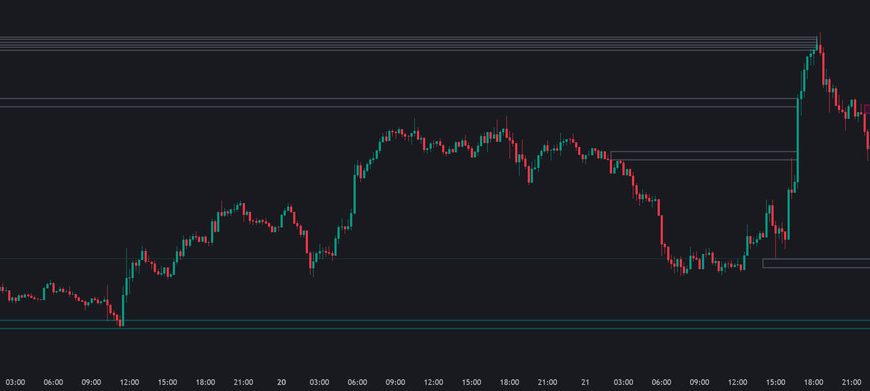Select the gray rectangle at lower right edge
Image resolution: width=870 pixels, height=391 pixels.
(x=816, y=263)
